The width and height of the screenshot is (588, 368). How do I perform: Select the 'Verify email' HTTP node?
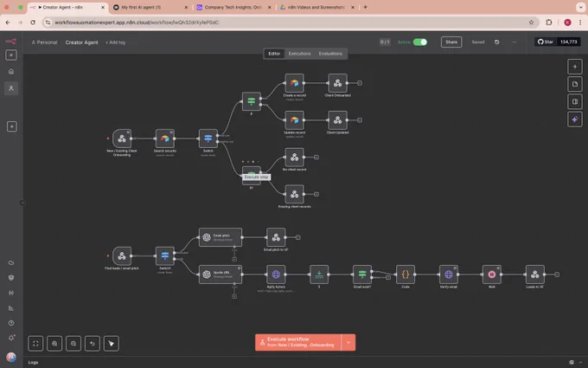[x=449, y=274]
